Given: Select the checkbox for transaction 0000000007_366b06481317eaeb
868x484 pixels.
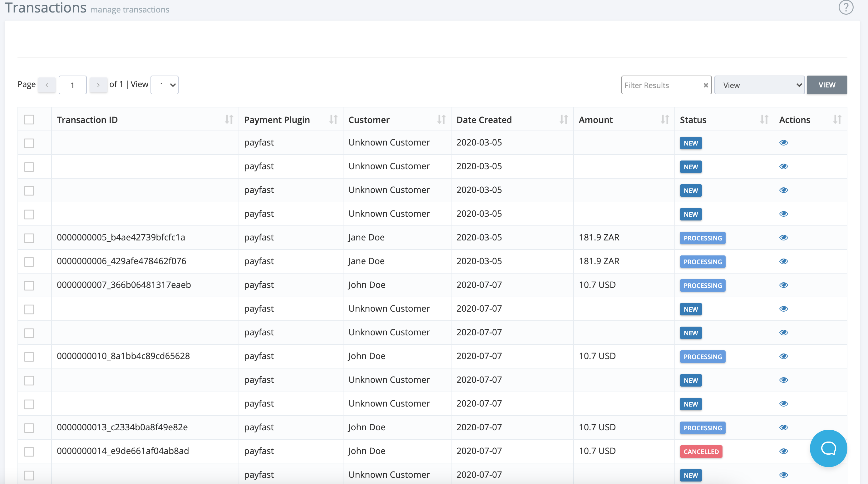Looking at the screenshot, I should pos(29,285).
